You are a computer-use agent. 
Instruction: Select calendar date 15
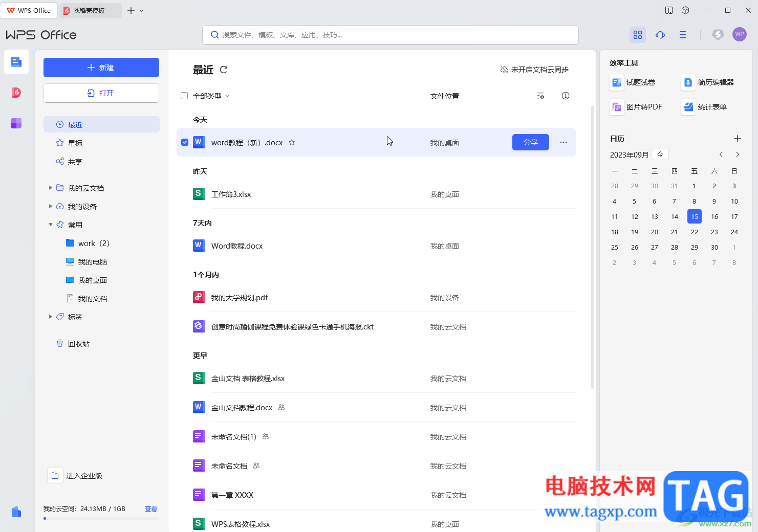[x=695, y=216]
